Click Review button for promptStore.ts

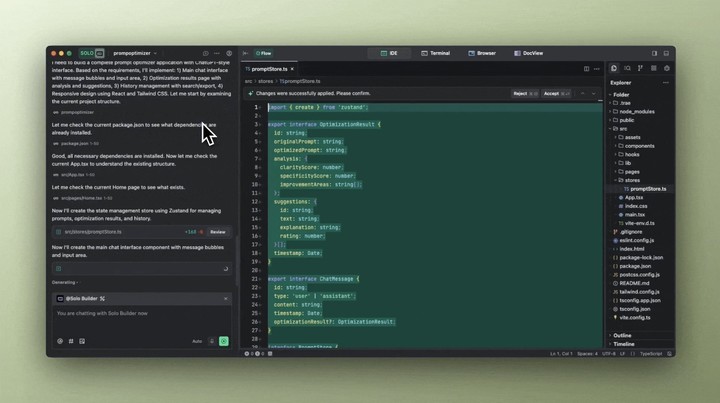(x=217, y=231)
